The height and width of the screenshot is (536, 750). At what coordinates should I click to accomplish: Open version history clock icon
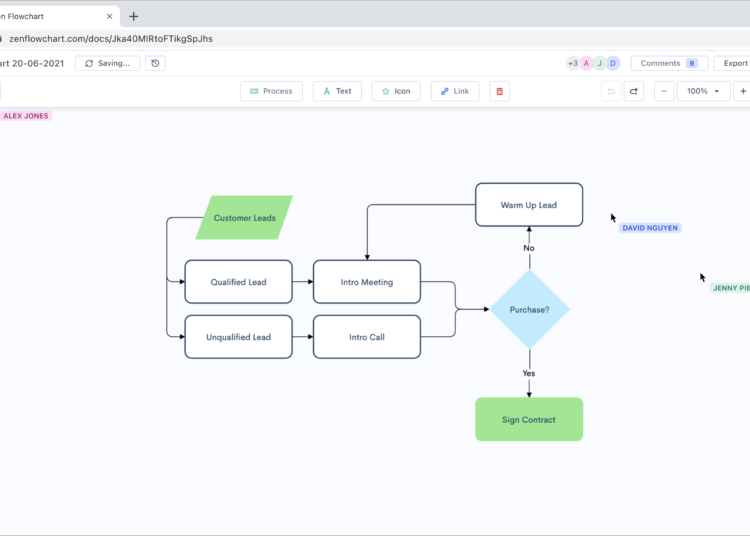coord(155,63)
